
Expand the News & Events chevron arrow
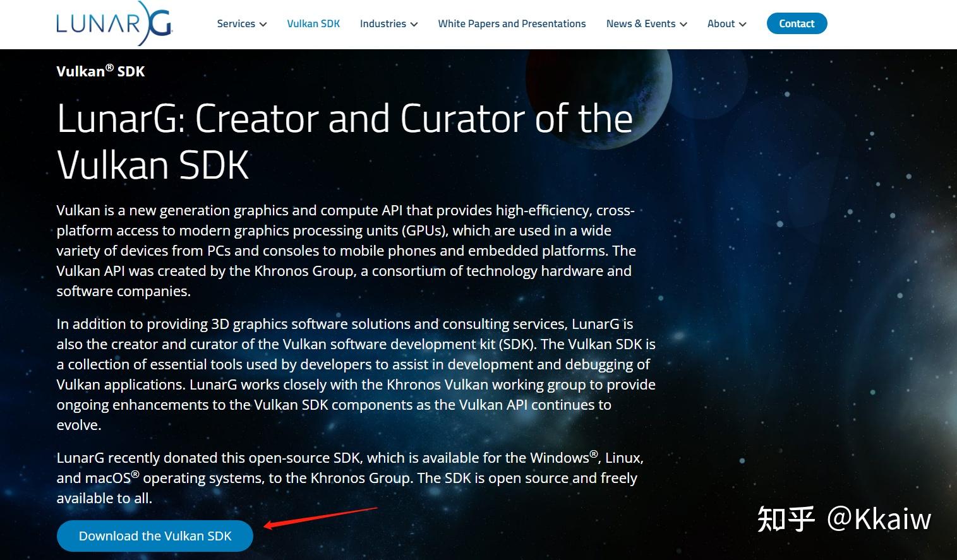(x=683, y=25)
